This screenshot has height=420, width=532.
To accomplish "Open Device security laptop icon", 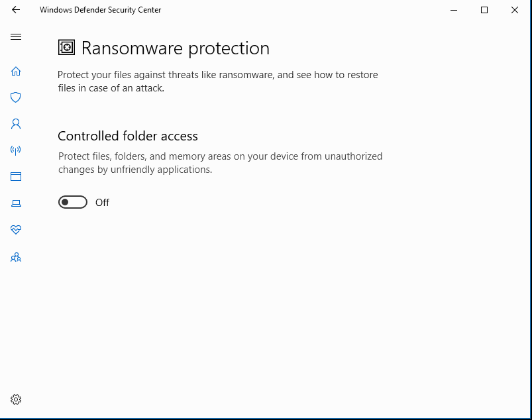I will tap(16, 203).
